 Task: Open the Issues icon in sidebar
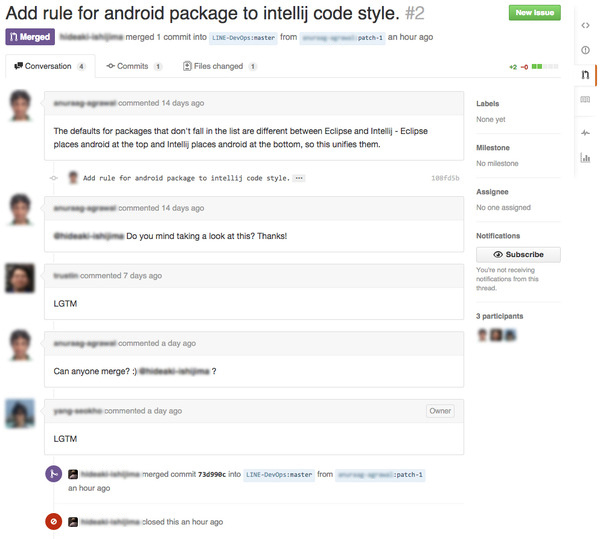(x=585, y=50)
